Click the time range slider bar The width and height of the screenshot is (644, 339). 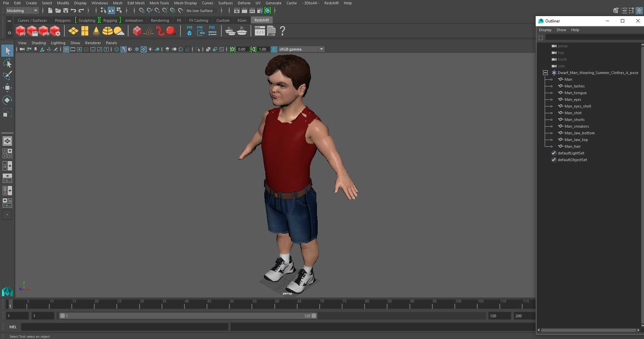tap(188, 316)
